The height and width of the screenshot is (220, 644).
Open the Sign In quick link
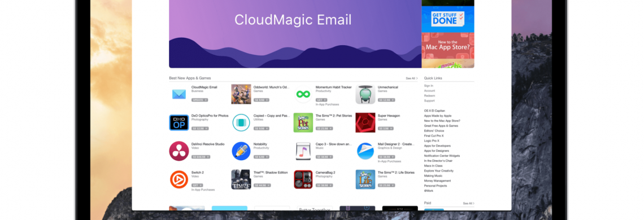[x=428, y=86]
